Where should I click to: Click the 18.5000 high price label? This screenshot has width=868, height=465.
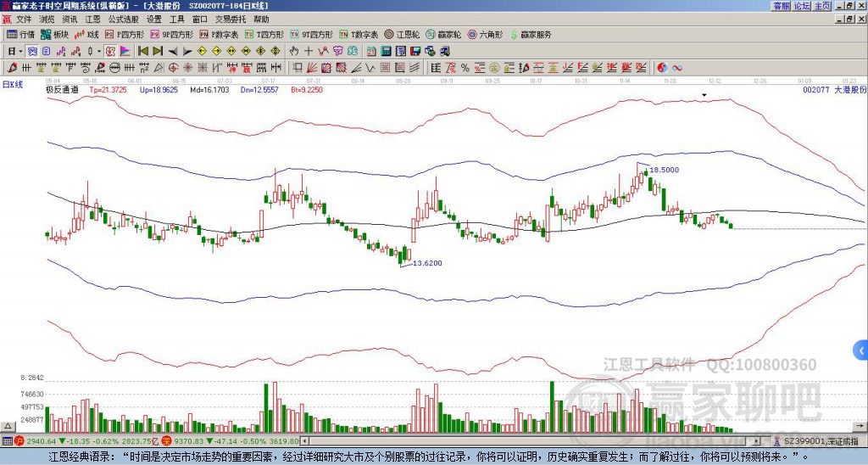click(x=664, y=171)
